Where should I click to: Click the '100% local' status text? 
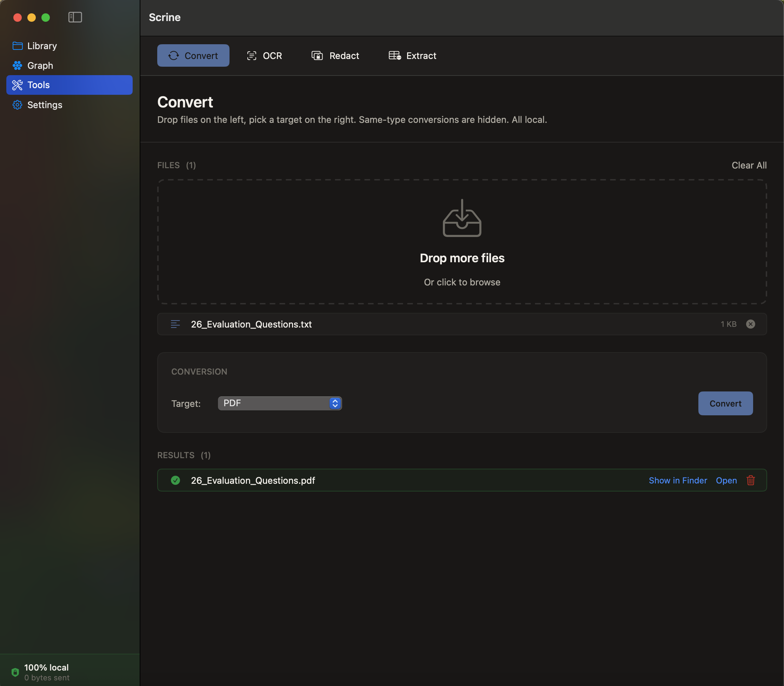[46, 668]
